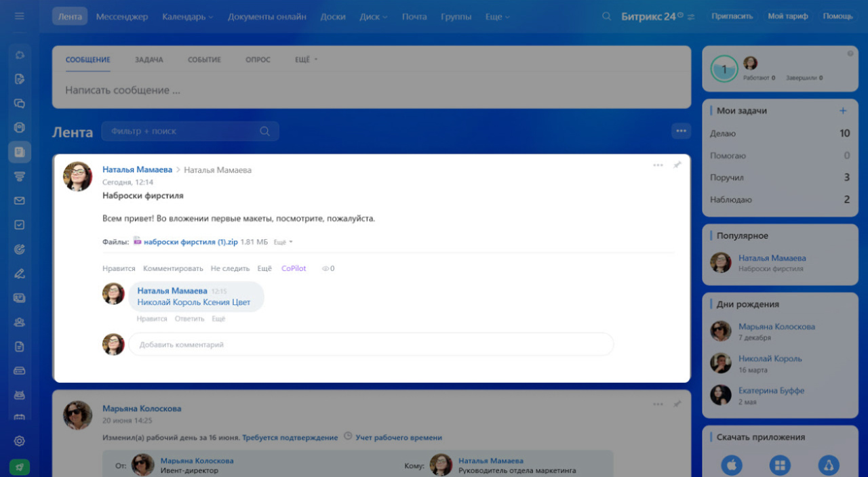Click Не следить under the post
The image size is (868, 477).
230,268
